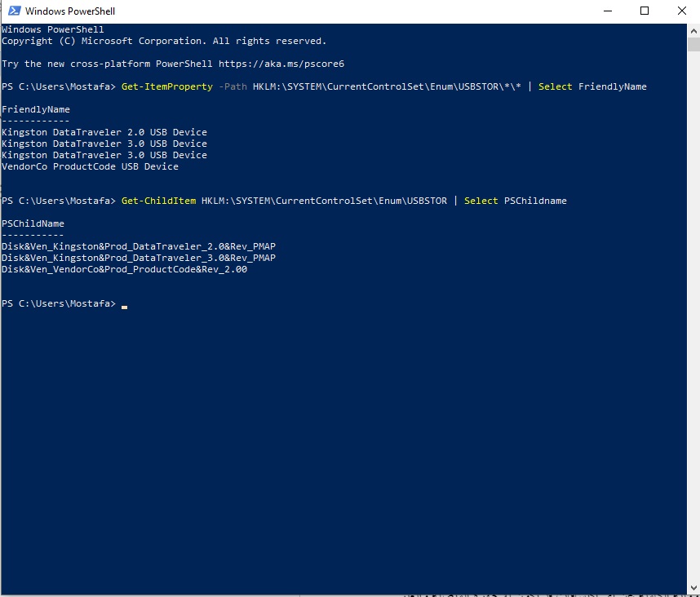Click the FriendlyName column header text
The height and width of the screenshot is (597, 700).
34,108
